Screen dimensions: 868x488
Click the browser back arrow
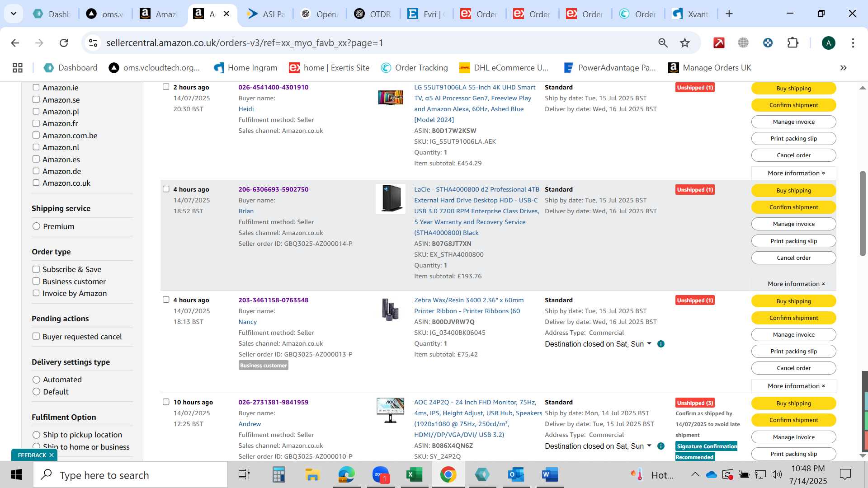pyautogui.click(x=15, y=43)
